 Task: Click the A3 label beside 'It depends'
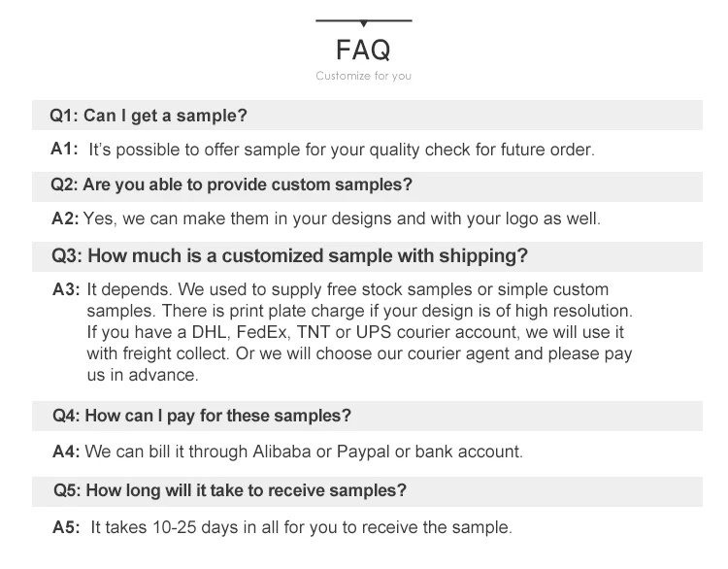[65, 289]
